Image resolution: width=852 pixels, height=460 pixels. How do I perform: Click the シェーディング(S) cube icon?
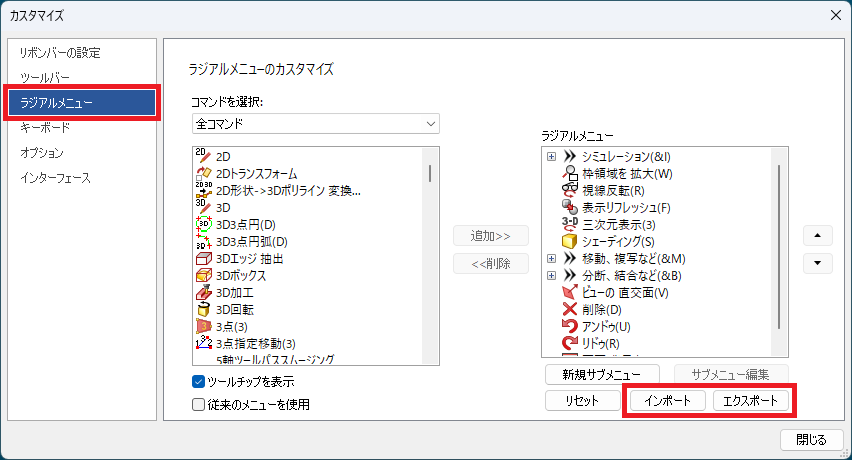coord(570,241)
